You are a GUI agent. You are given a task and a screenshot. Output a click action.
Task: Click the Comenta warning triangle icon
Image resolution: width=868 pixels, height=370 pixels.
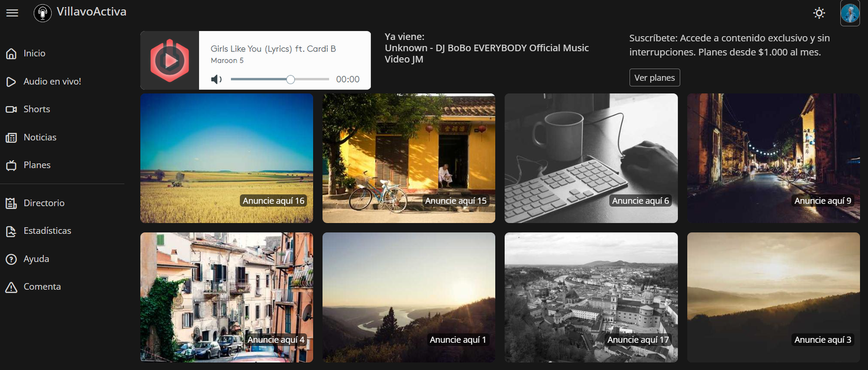[11, 288]
